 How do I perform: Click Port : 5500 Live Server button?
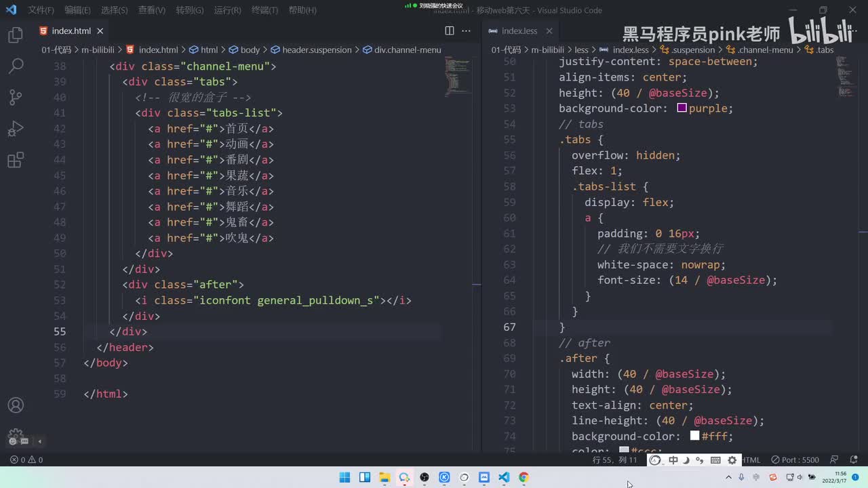[795, 460]
